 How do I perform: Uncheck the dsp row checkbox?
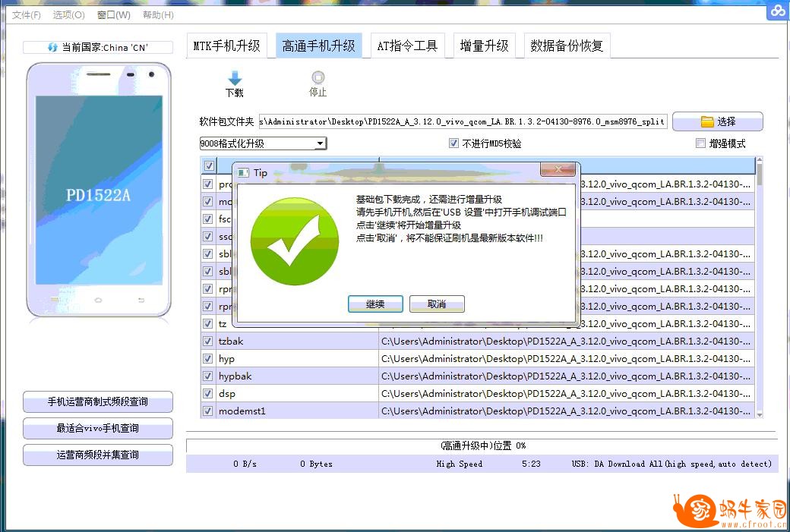pyautogui.click(x=207, y=394)
